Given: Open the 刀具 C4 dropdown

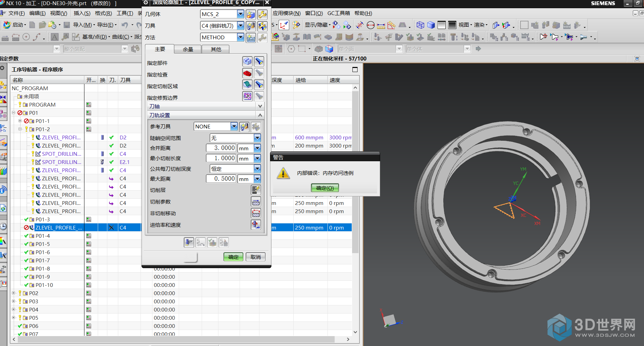Looking at the screenshot, I should (x=240, y=26).
